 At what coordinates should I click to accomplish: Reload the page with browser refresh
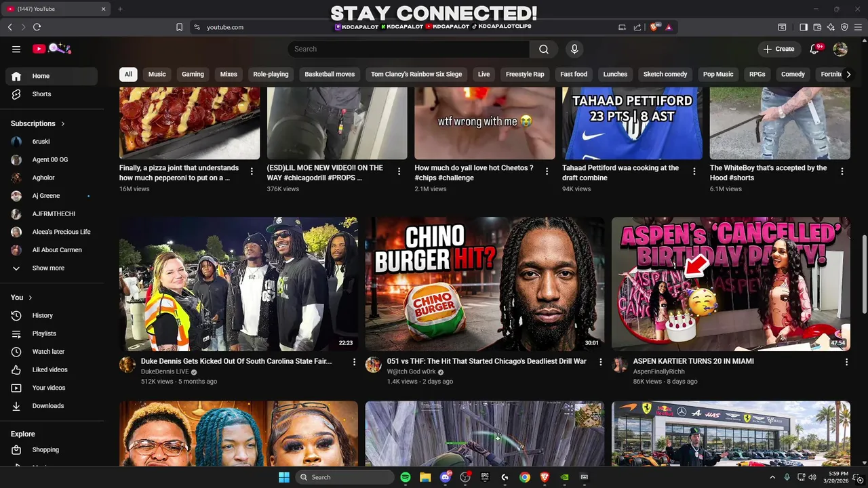[x=37, y=27]
